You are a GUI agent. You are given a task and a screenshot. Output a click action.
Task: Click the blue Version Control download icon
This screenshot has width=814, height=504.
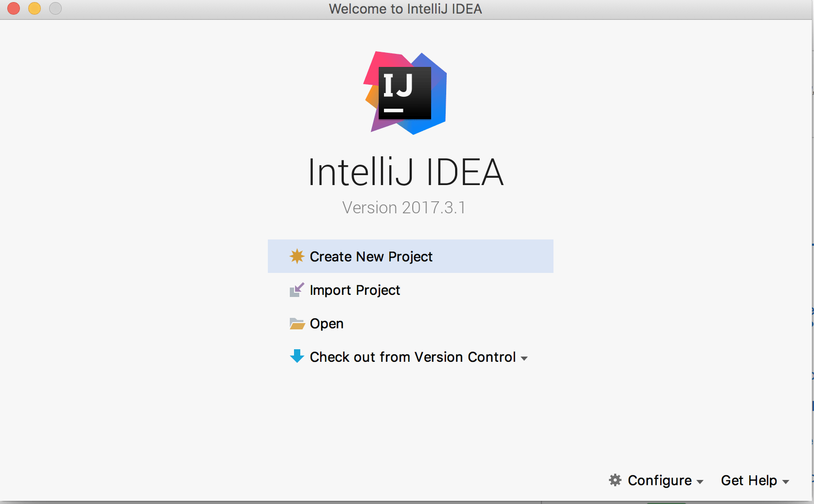(297, 357)
